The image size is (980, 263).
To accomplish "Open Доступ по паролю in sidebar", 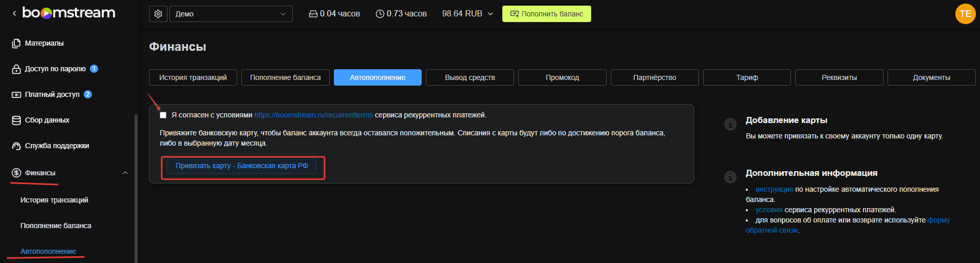I will point(55,69).
